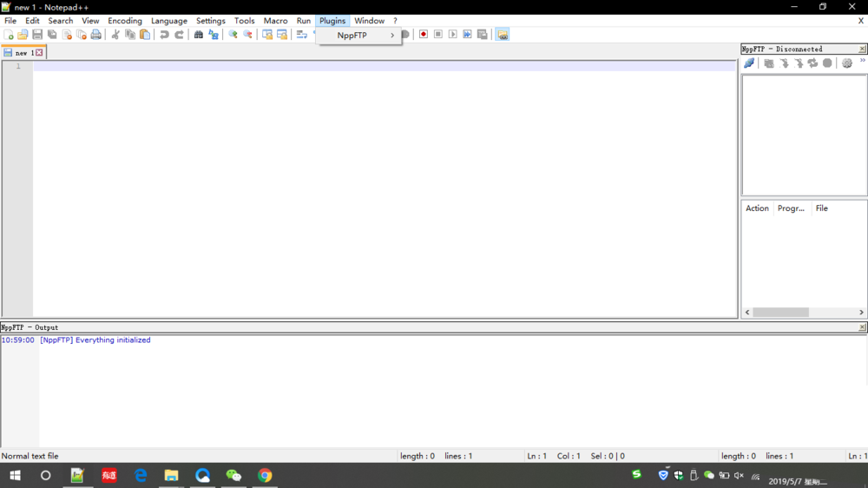Open WeChat from the taskbar
This screenshot has width=868, height=488.
click(233, 475)
